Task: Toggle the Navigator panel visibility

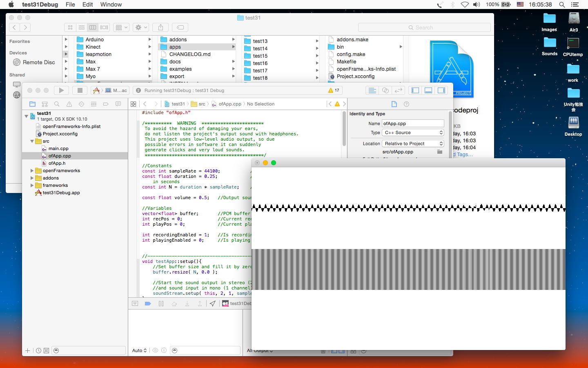Action: click(415, 90)
